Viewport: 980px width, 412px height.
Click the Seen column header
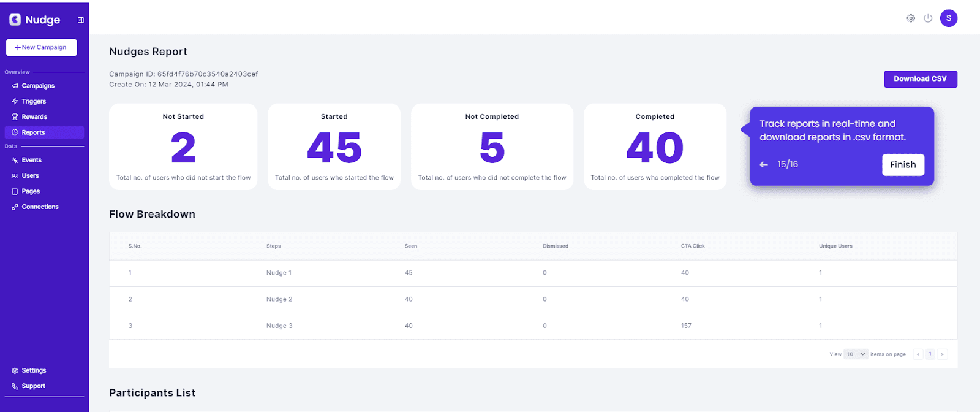pyautogui.click(x=411, y=246)
